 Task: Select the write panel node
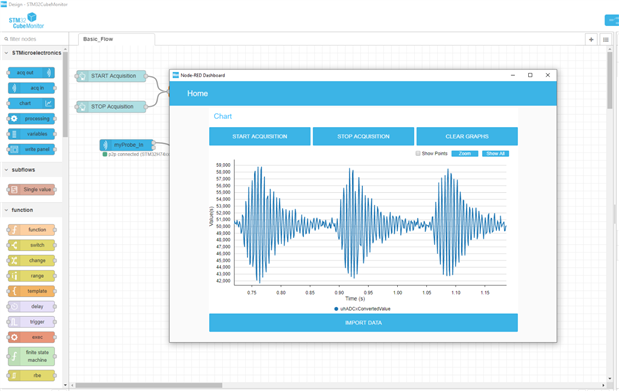(x=31, y=149)
